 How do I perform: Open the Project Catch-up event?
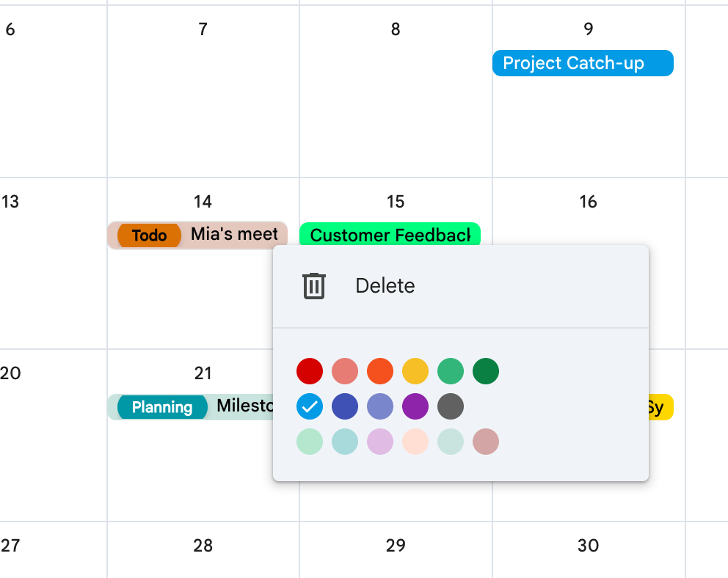tap(582, 63)
